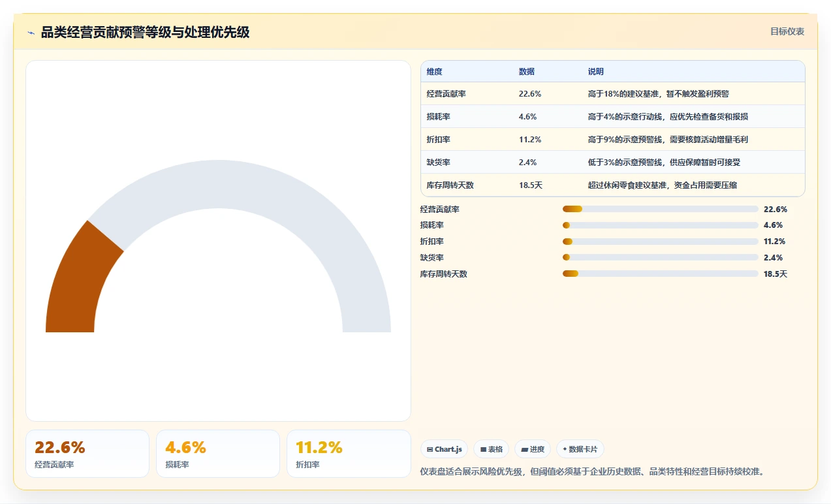Click the 折扣率 progress bar
This screenshot has height=504, width=831.
click(661, 242)
